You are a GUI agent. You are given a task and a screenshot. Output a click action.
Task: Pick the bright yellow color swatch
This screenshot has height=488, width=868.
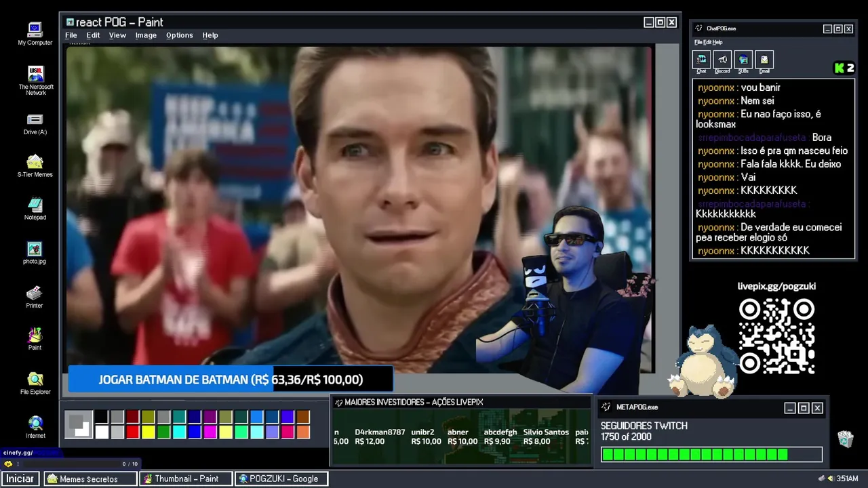click(148, 432)
